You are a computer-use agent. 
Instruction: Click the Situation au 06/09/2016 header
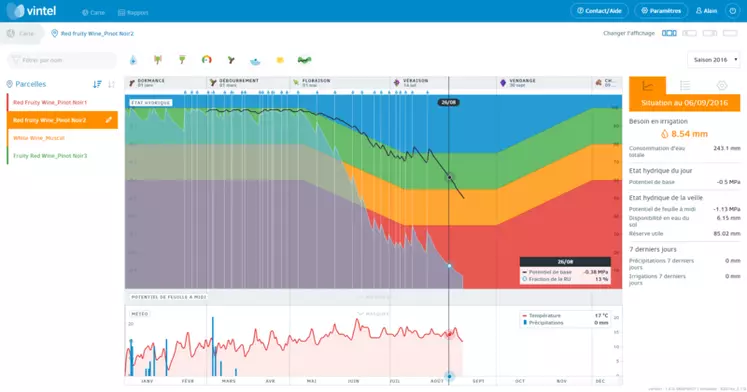[x=685, y=103]
